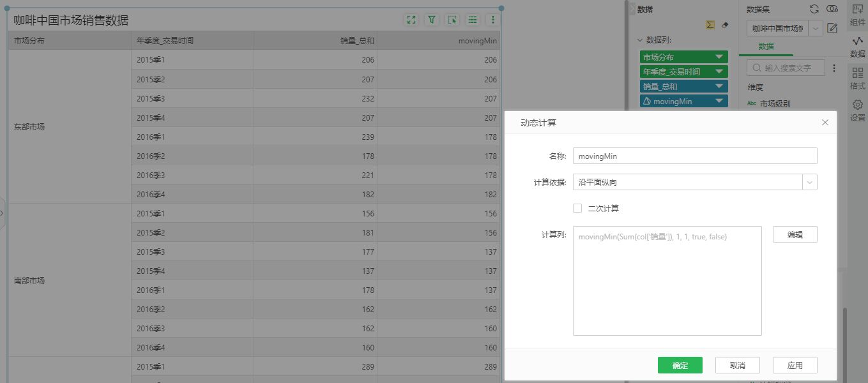
Task: Click the 确定 confirm button
Action: (680, 365)
